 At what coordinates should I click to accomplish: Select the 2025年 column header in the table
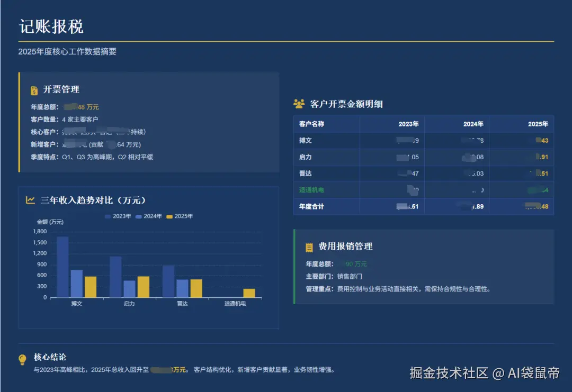click(538, 124)
